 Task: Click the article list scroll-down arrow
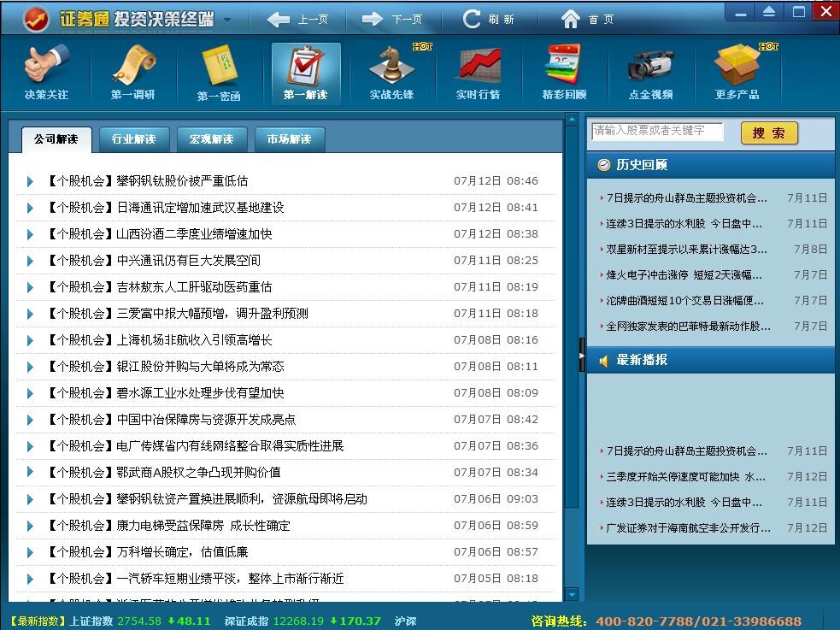572,594
